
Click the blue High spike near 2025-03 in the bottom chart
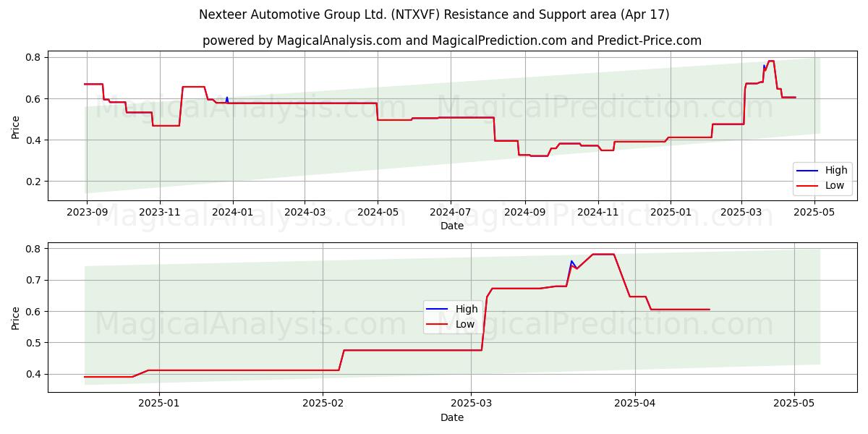click(x=571, y=261)
